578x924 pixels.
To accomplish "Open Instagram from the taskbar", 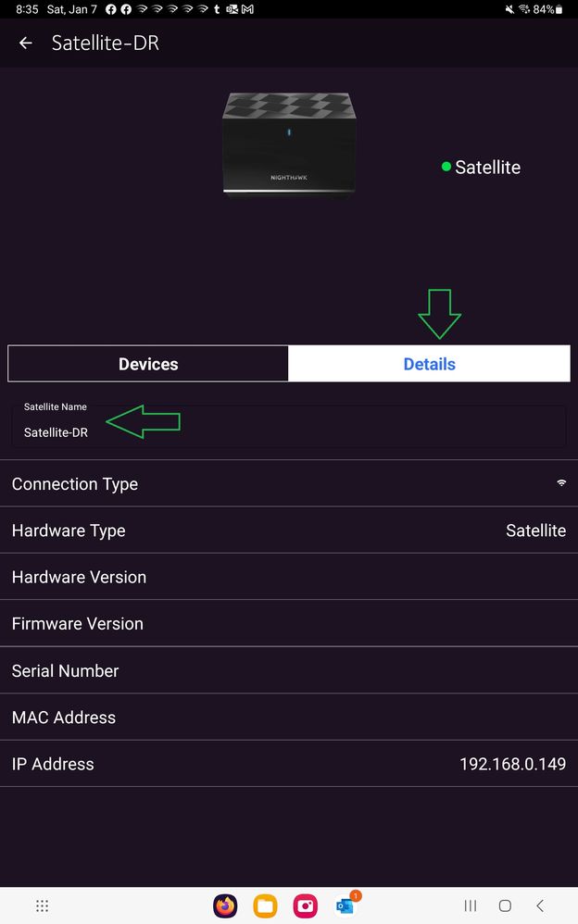I will point(306,905).
